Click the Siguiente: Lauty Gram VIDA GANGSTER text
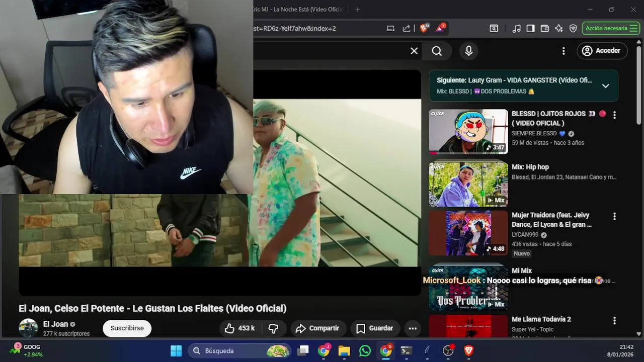 (x=514, y=80)
